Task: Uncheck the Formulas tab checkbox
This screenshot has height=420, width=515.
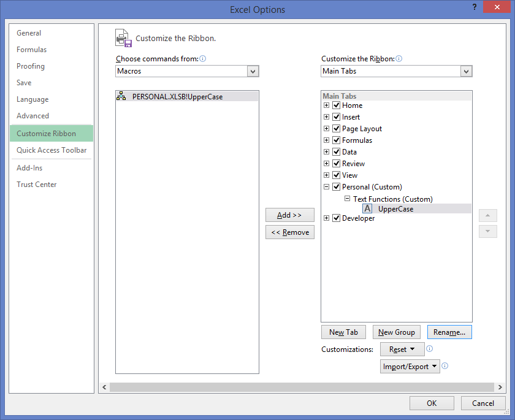Action: click(336, 140)
